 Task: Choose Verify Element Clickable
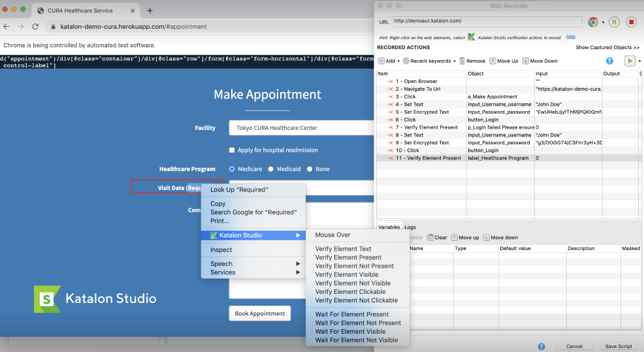pyautogui.click(x=357, y=292)
